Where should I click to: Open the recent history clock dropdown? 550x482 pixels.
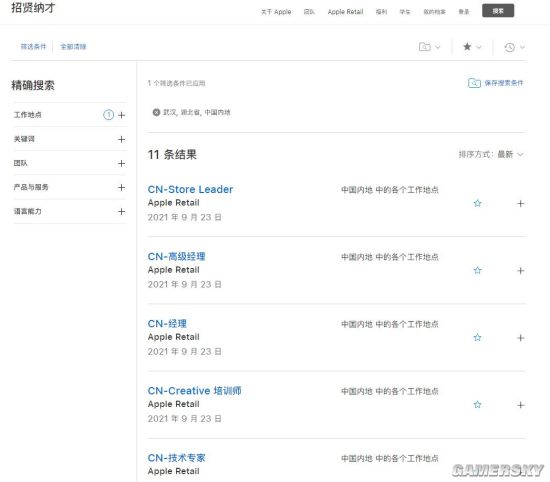click(515, 47)
